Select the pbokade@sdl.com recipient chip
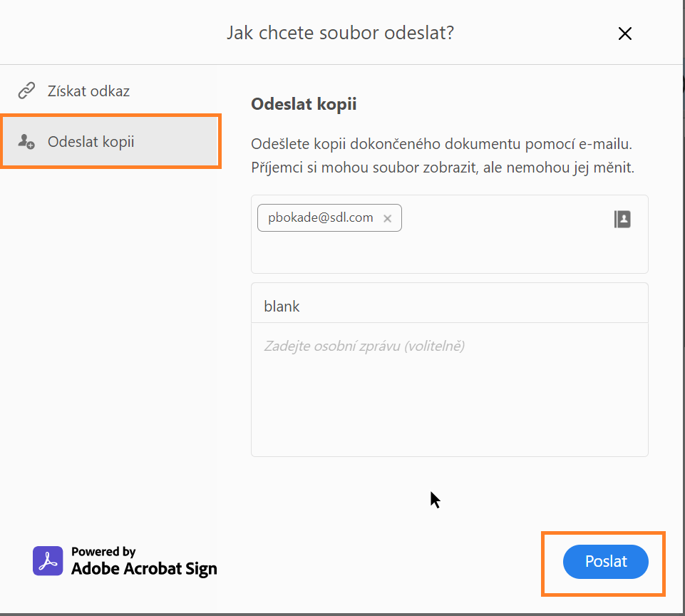685x616 pixels. point(320,218)
